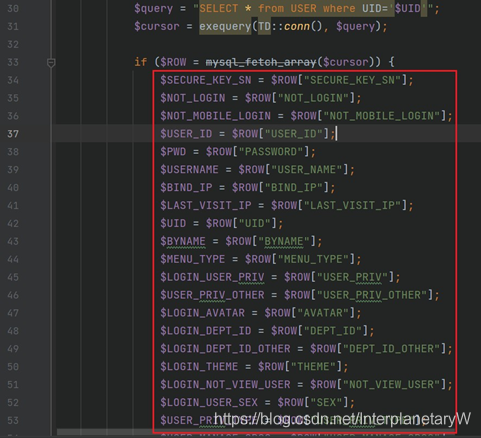The image size is (481, 438).
Task: Click the "NOT_MOBILE_LOGIN" string key
Action: tap(382, 116)
